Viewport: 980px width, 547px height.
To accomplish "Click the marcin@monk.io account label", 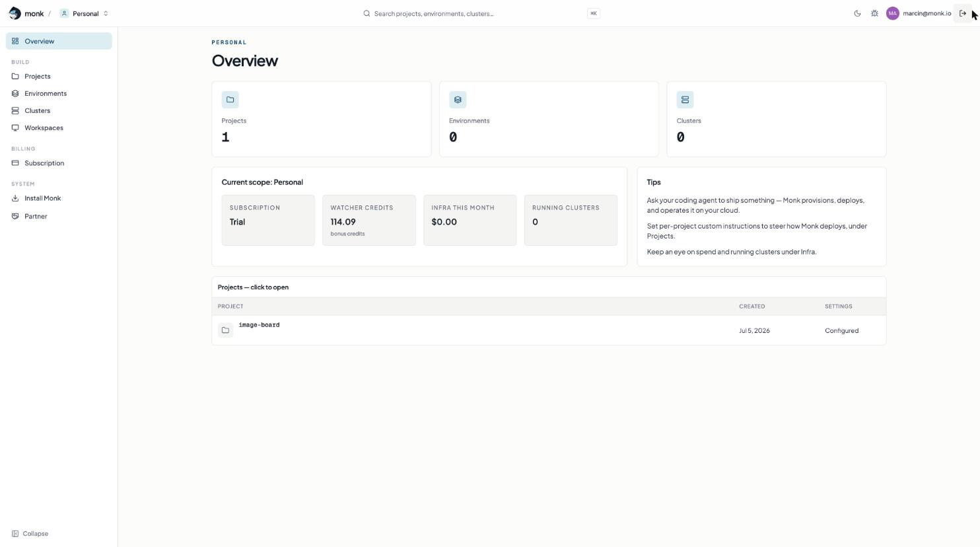I will point(927,13).
